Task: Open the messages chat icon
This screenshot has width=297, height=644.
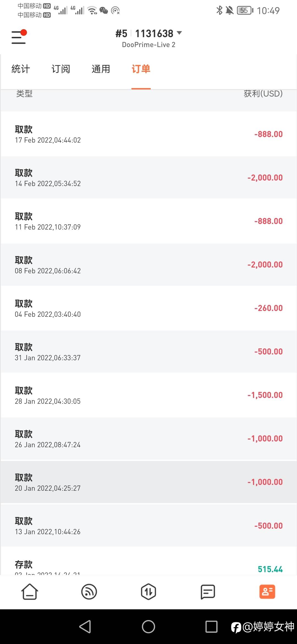Action: pyautogui.click(x=208, y=592)
